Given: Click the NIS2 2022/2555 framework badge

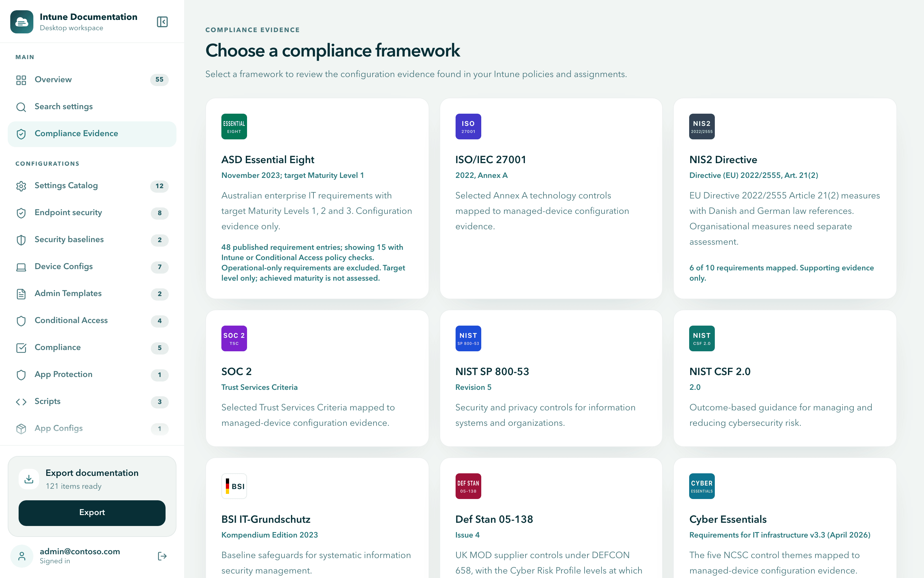Looking at the screenshot, I should [702, 127].
